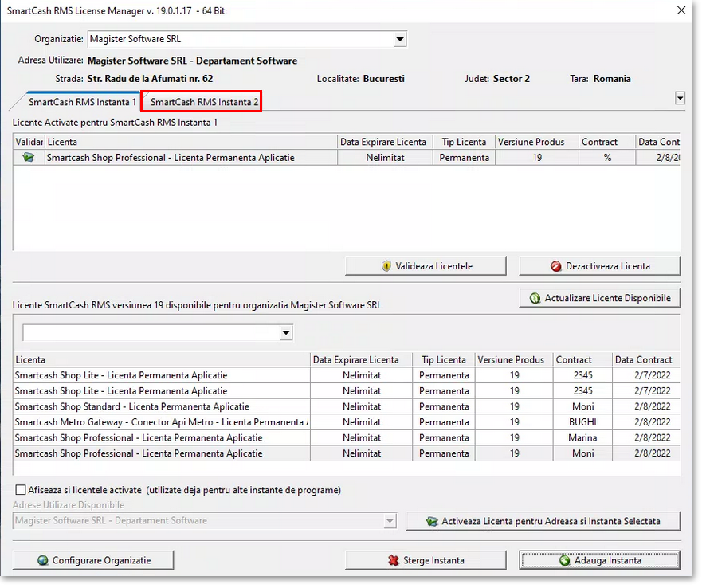Click the Dezactiveaza Licenta button
This screenshot has height=588, width=706.
pyautogui.click(x=599, y=266)
